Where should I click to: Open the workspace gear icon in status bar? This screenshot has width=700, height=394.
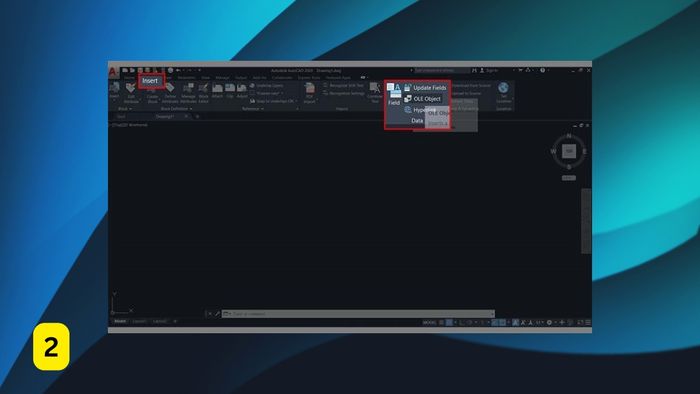pyautogui.click(x=550, y=322)
